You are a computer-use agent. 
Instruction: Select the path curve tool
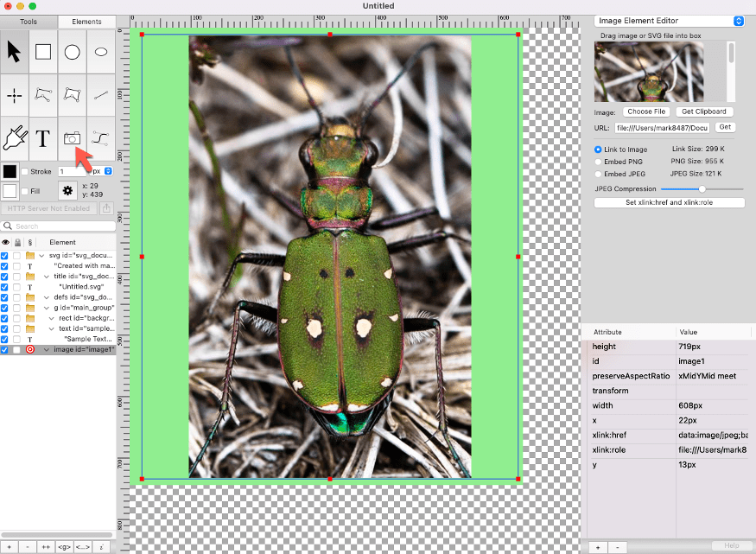101,138
